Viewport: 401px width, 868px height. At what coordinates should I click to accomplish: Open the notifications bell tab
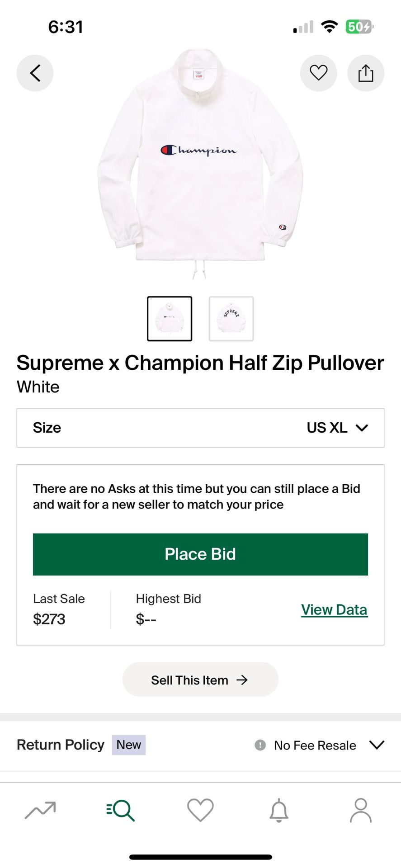pyautogui.click(x=279, y=810)
